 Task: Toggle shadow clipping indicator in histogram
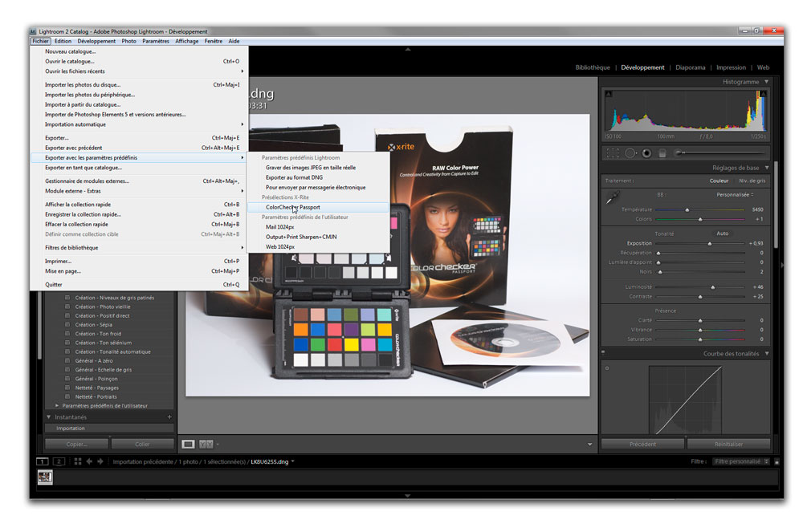coord(609,94)
